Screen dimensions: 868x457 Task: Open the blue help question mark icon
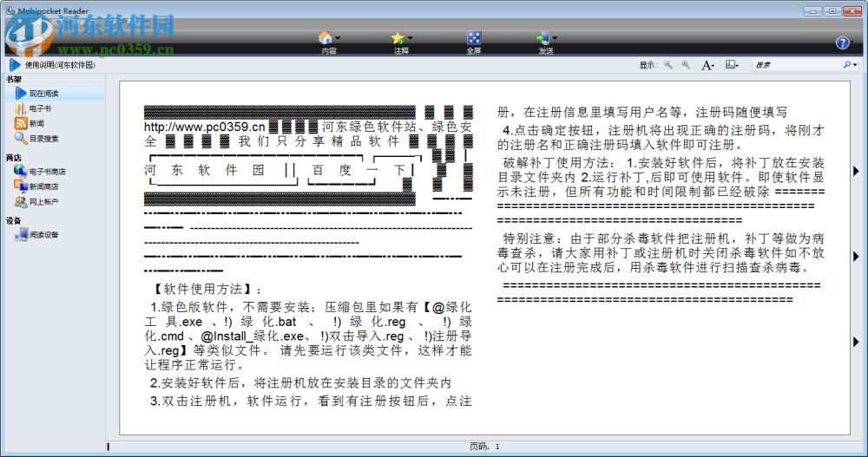click(x=842, y=42)
